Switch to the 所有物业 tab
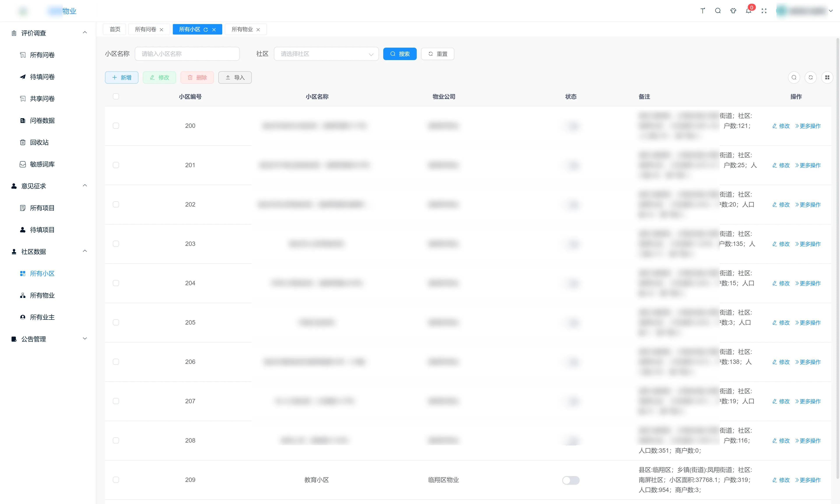Screen dimensions: 840x504 (242, 30)
